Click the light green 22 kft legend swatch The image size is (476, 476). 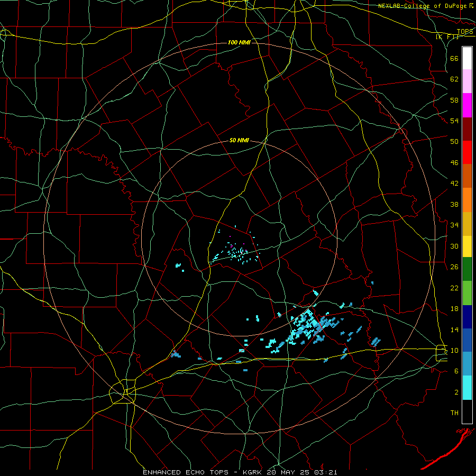467,292
